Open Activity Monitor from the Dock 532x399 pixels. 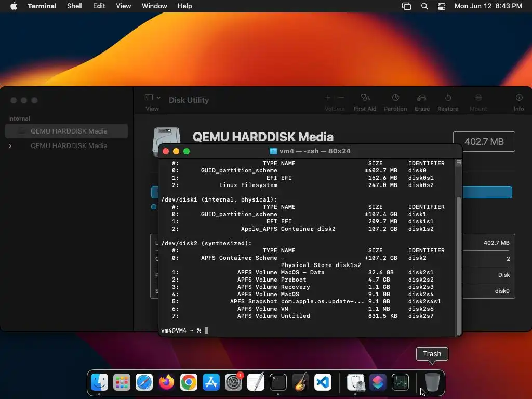[401, 382]
